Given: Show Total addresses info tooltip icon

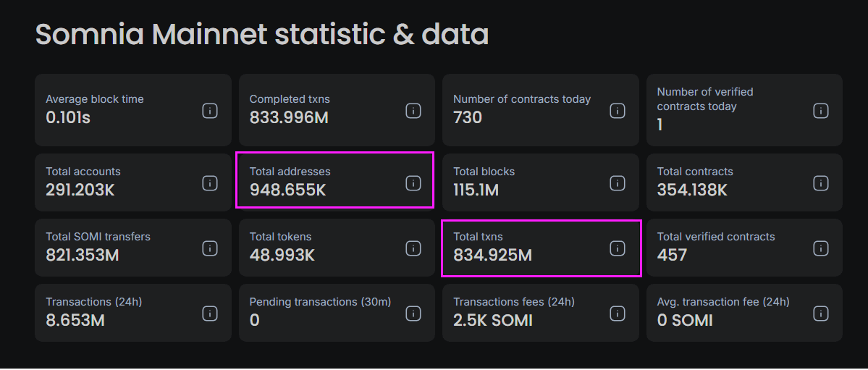Looking at the screenshot, I should click(x=413, y=183).
